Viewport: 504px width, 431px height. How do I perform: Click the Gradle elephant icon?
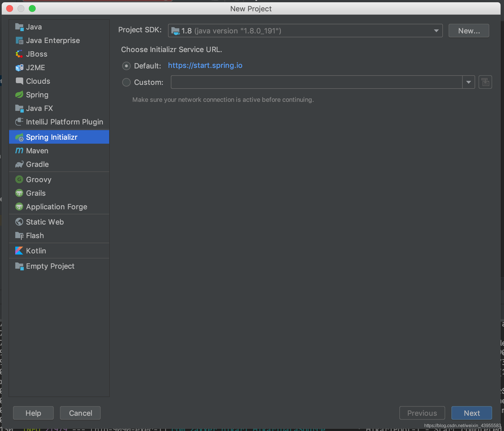[19, 164]
